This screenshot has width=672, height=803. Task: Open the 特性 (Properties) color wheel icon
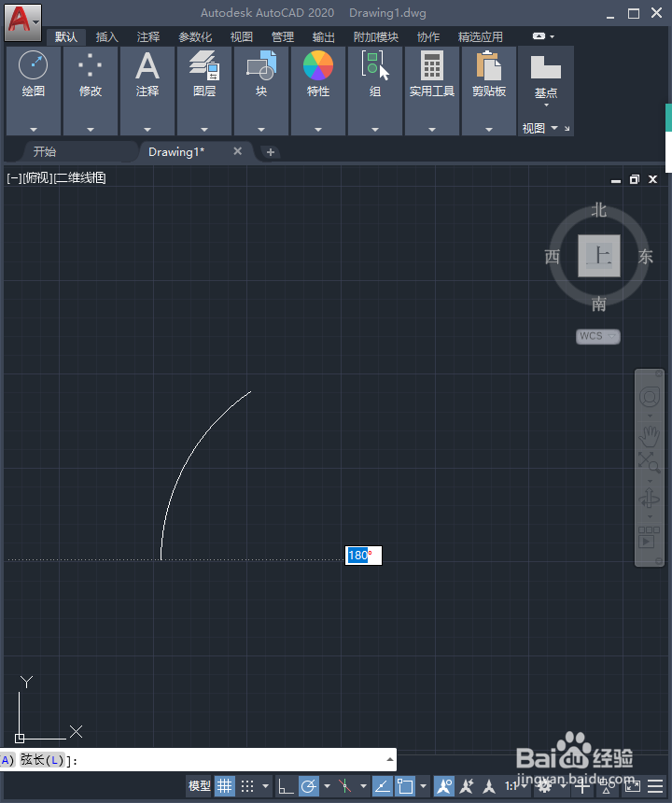click(318, 65)
